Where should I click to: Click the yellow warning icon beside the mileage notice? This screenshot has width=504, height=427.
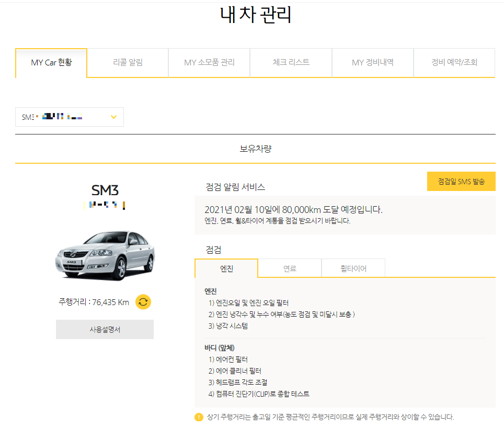pyautogui.click(x=199, y=417)
